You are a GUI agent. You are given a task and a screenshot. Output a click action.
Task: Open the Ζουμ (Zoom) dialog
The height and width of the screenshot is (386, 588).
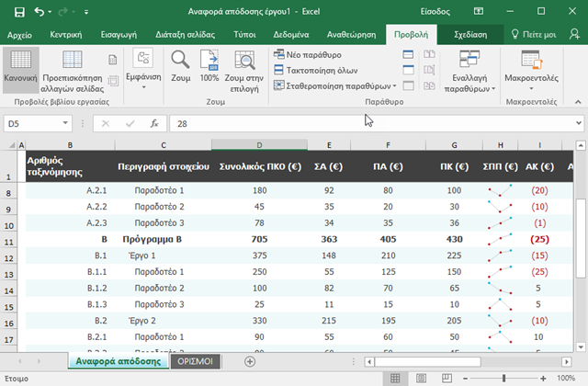180,67
